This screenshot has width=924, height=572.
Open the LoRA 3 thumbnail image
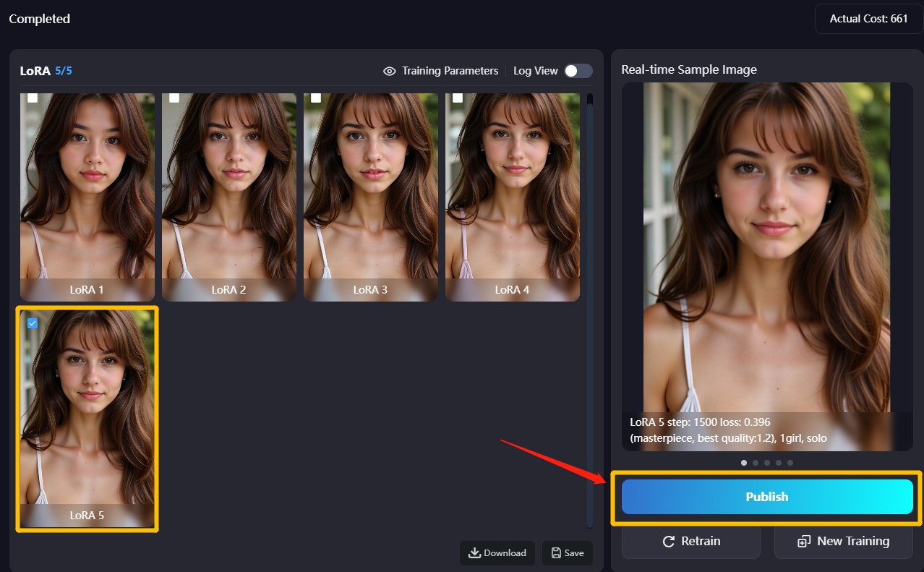(x=370, y=188)
